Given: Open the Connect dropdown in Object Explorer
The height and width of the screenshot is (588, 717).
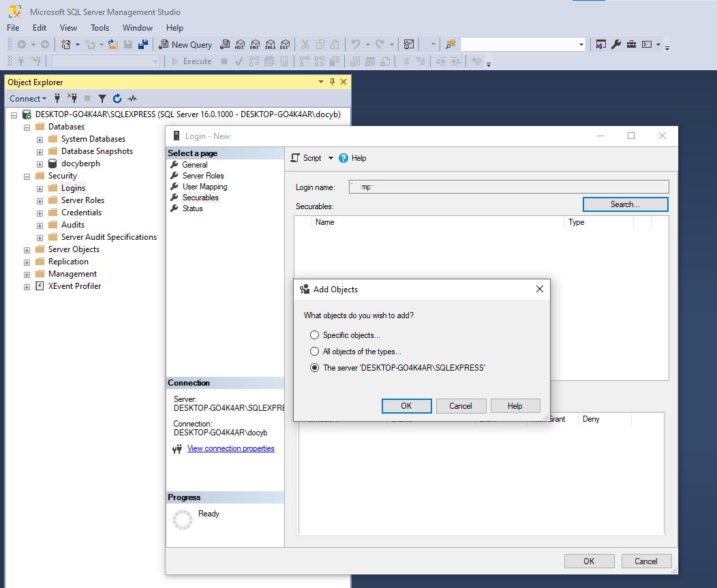Looking at the screenshot, I should click(28, 98).
